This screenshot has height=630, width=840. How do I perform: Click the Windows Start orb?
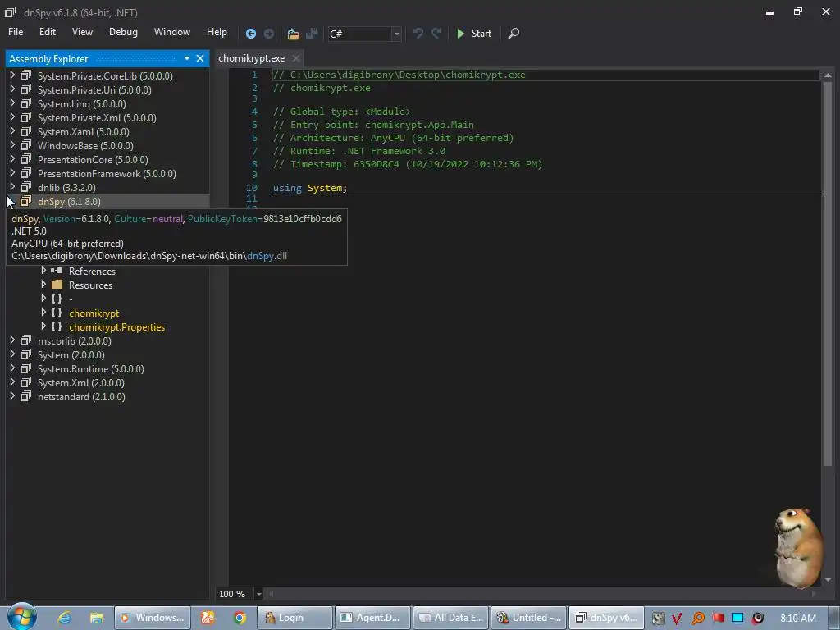[x=21, y=617]
